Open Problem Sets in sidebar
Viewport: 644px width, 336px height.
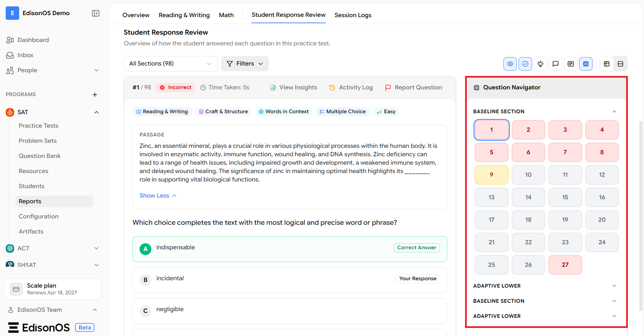tap(38, 141)
